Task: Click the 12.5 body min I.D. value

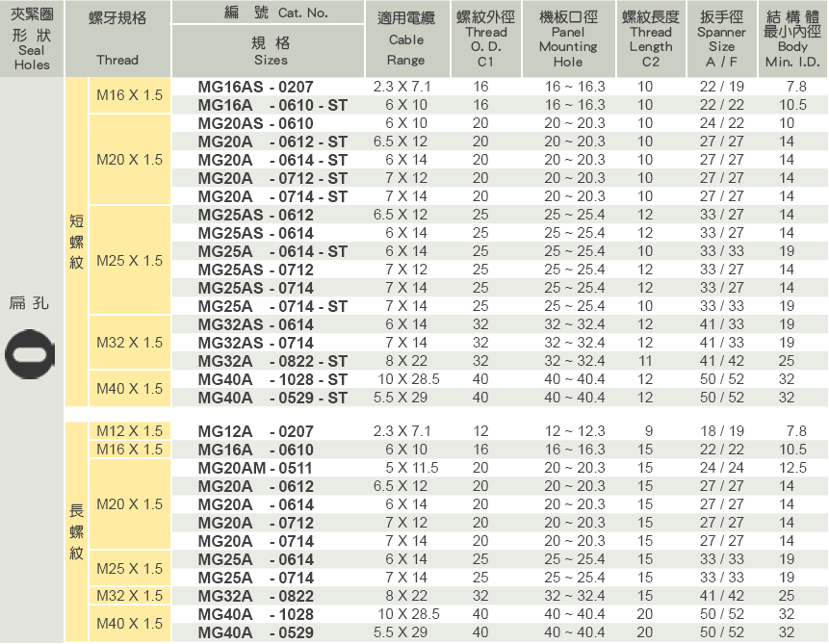Action: 792,468
